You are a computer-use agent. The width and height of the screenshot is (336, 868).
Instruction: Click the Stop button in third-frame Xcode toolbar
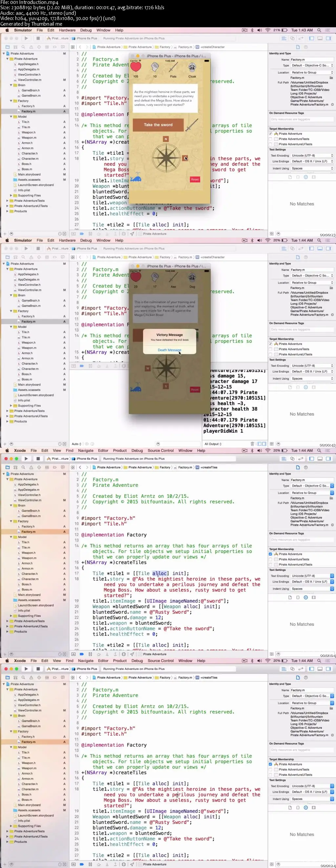[38, 458]
